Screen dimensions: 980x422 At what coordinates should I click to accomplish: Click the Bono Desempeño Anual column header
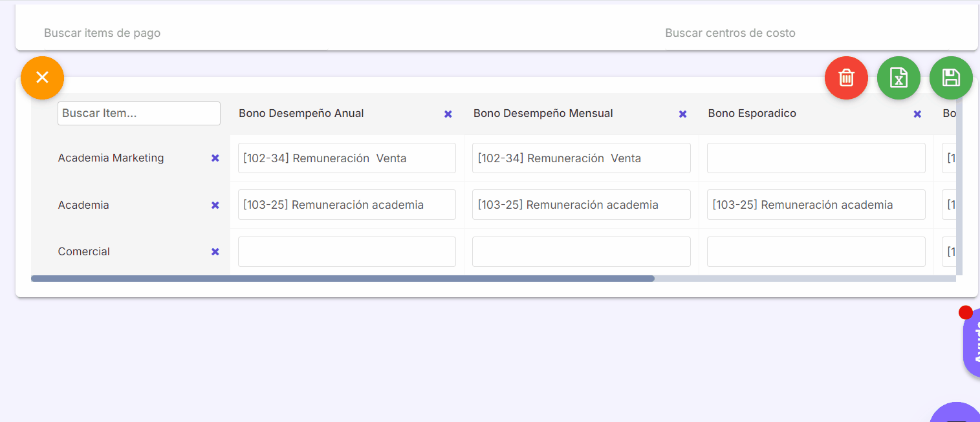[x=301, y=114]
